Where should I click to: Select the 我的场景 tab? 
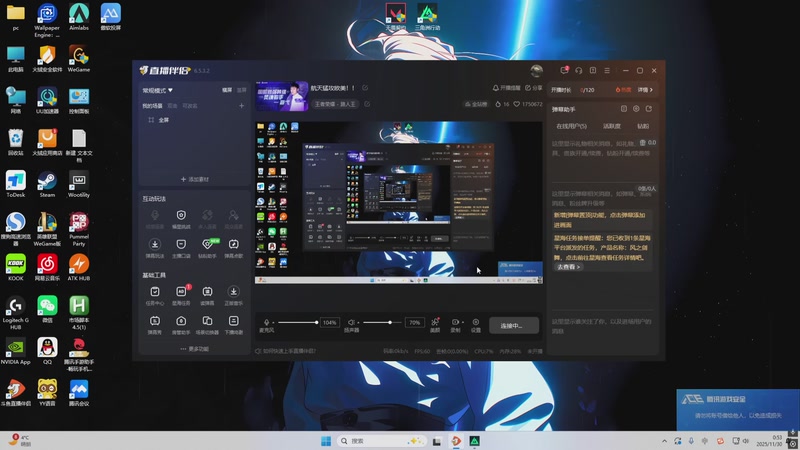152,106
